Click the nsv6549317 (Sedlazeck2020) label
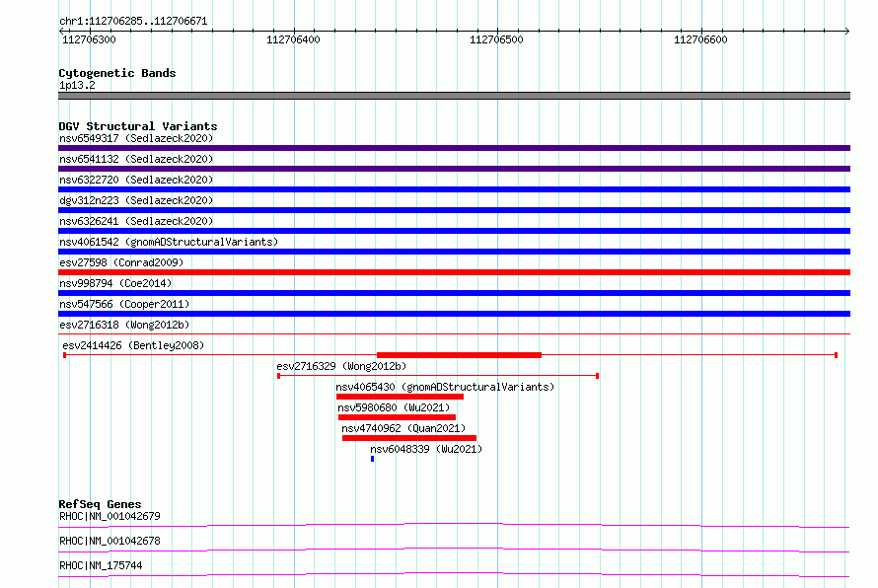878x588 pixels. [x=136, y=138]
